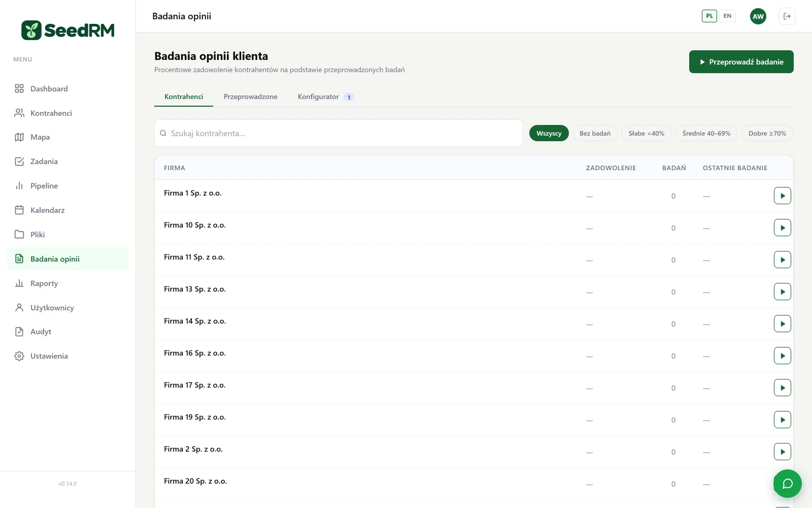
Task: Switch language to EN
Action: (x=727, y=16)
